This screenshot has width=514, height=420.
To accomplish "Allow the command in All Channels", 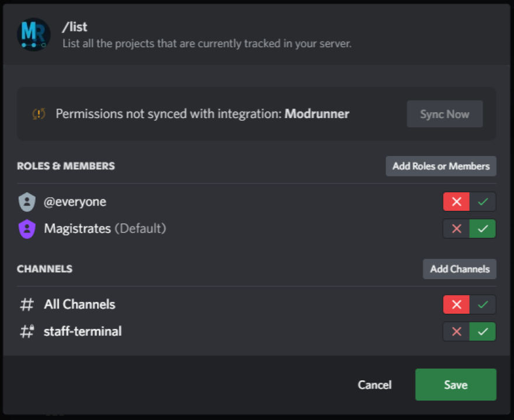I will (x=483, y=305).
